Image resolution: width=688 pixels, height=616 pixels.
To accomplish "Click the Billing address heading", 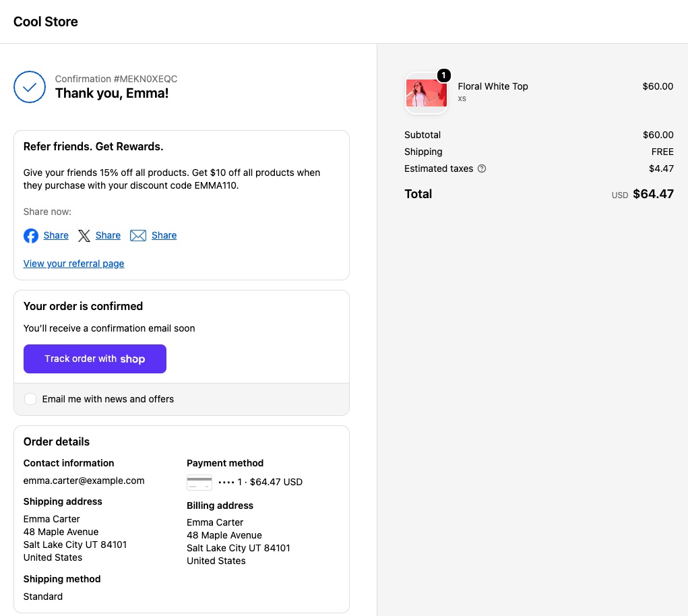I will (x=220, y=505).
